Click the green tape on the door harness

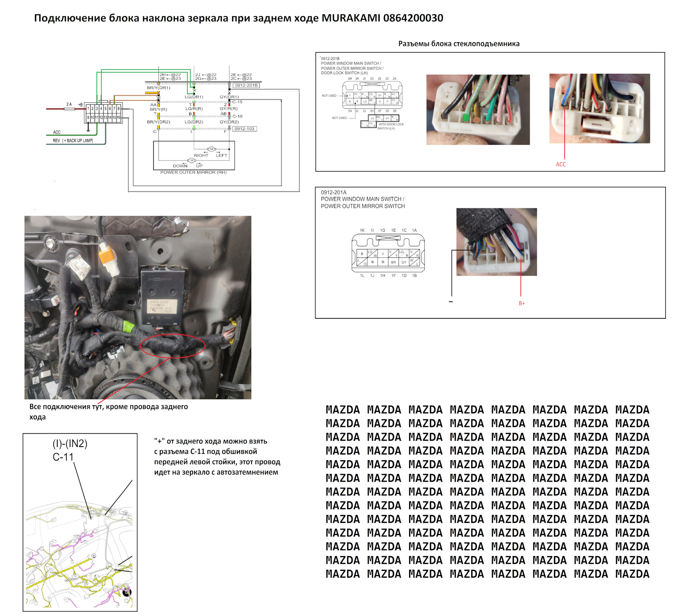click(x=128, y=327)
